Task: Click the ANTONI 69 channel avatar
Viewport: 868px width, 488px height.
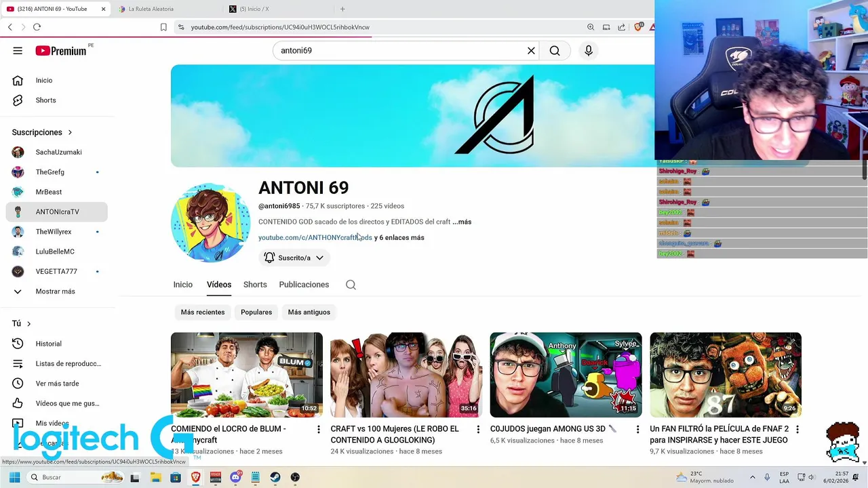Action: click(x=210, y=222)
